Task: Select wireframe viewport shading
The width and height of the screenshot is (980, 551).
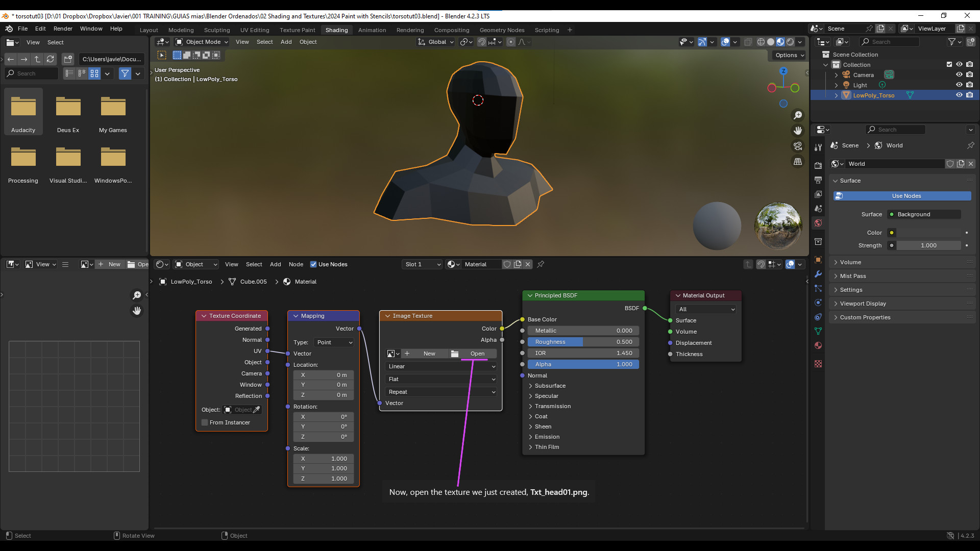Action: 761,42
